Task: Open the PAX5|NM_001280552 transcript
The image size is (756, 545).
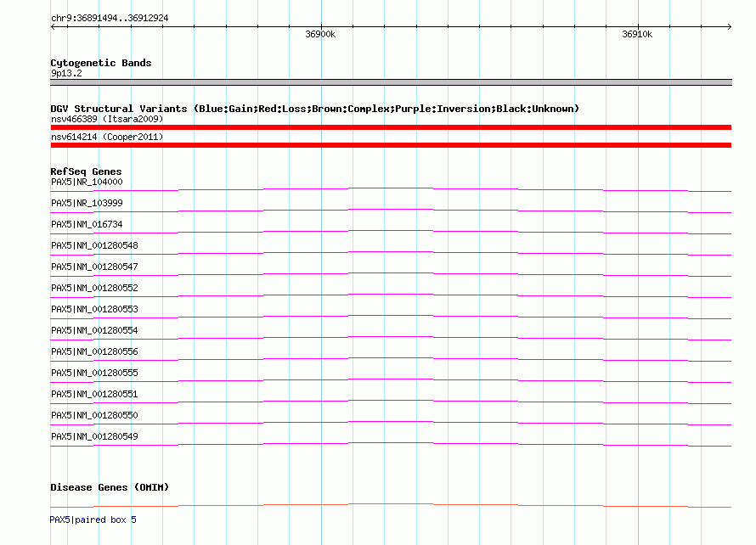Action: pyautogui.click(x=94, y=288)
